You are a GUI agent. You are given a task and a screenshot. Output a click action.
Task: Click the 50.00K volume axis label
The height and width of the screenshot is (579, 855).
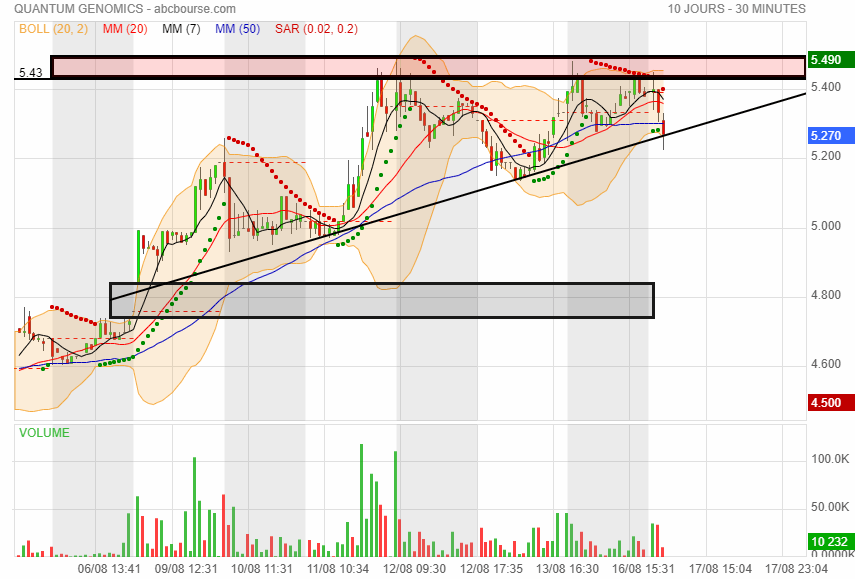(830, 507)
